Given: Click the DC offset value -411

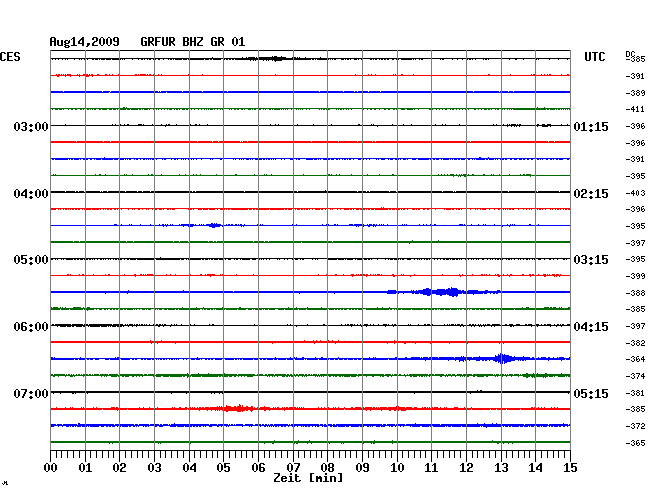Looking at the screenshot, I should [x=635, y=109].
